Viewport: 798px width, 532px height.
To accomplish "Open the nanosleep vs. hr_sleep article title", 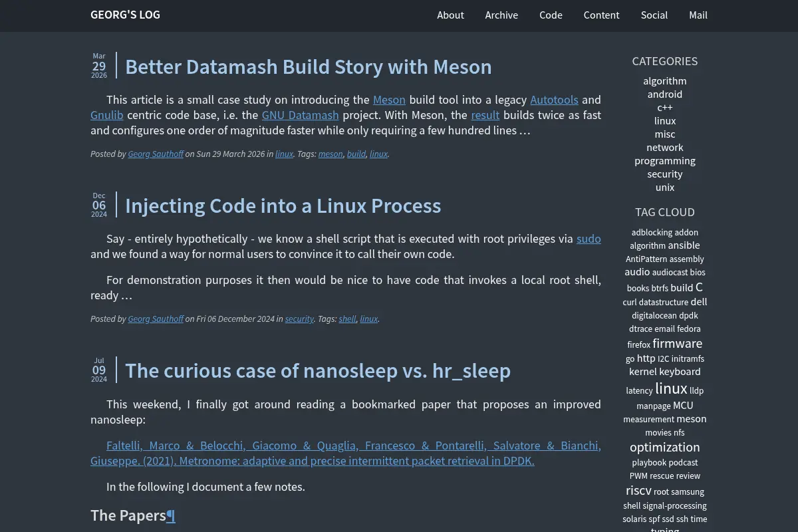I will tap(318, 370).
